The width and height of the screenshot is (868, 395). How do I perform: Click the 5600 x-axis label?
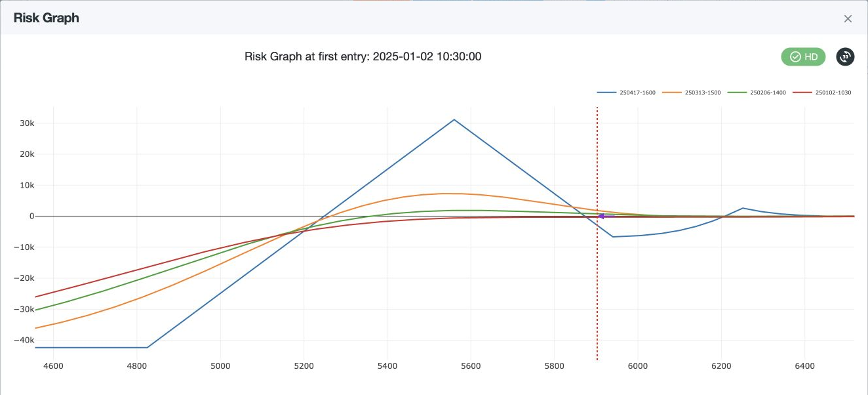point(471,366)
